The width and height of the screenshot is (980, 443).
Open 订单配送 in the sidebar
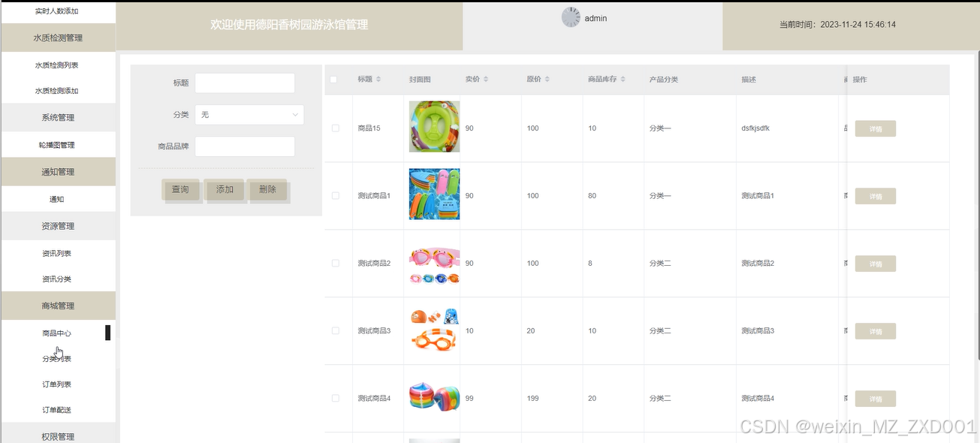[57, 410]
